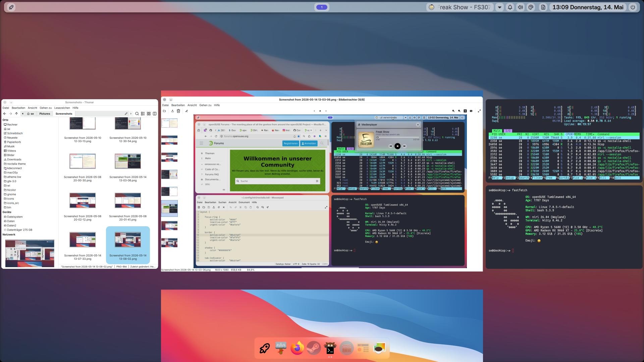The image size is (644, 362).
Task: Launch Steam from the dock
Action: point(314,348)
